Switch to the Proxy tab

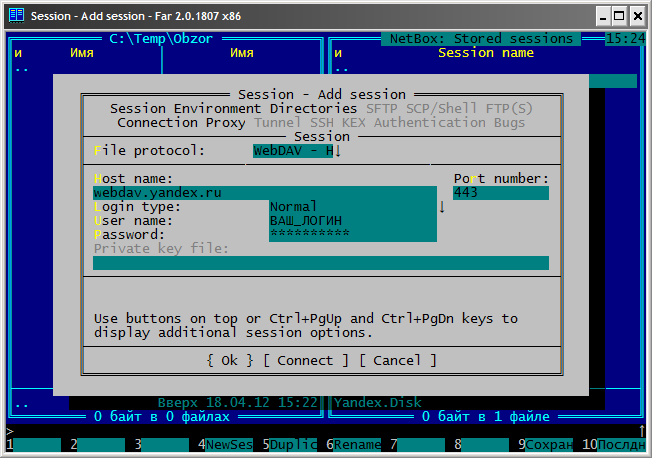pos(226,122)
